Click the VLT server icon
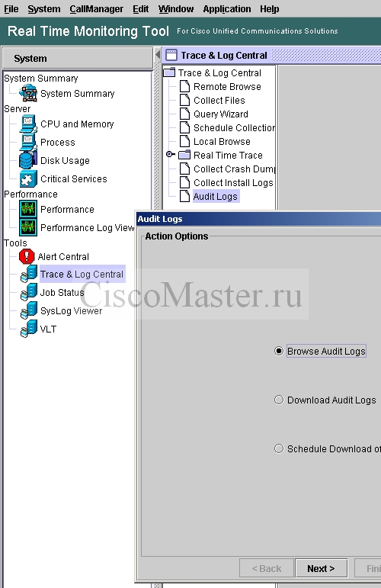The image size is (381, 588). pyautogui.click(x=29, y=329)
